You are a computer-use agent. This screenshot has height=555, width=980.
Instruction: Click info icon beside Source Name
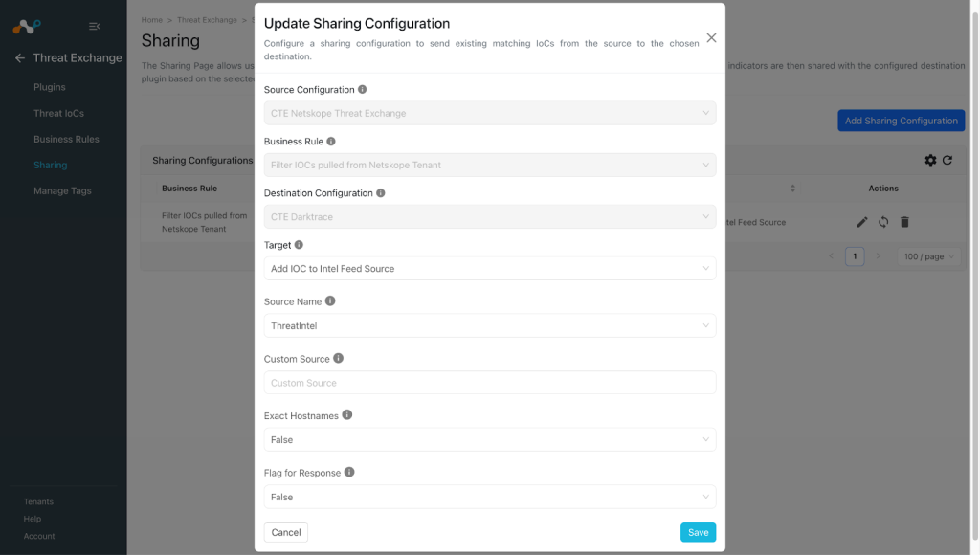[330, 301]
